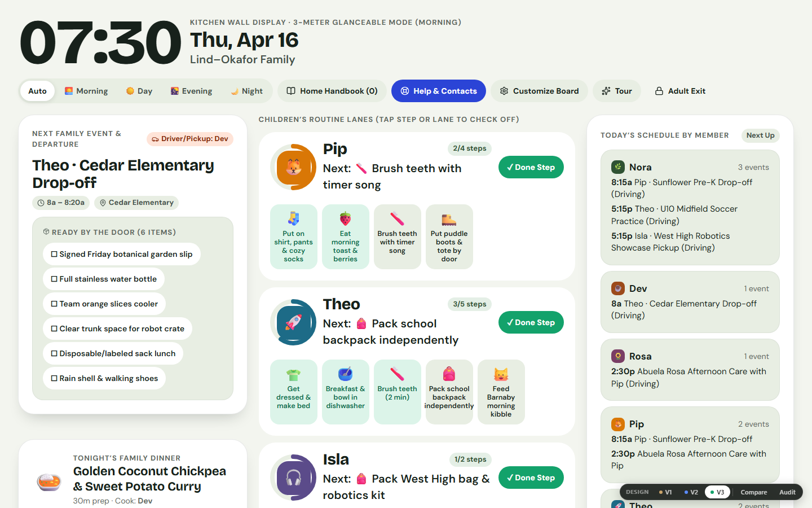Tick the Rain shell & walking shoes item
Image resolution: width=812 pixels, height=508 pixels.
tap(104, 378)
